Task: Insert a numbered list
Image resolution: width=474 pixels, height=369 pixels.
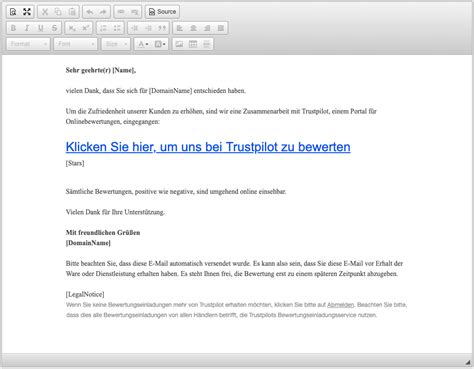Action: 103,28
